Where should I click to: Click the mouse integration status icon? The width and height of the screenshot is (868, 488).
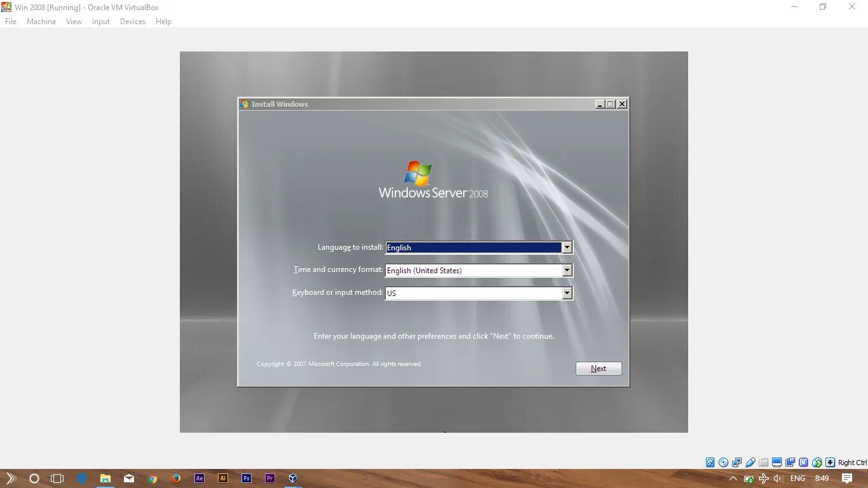click(817, 463)
